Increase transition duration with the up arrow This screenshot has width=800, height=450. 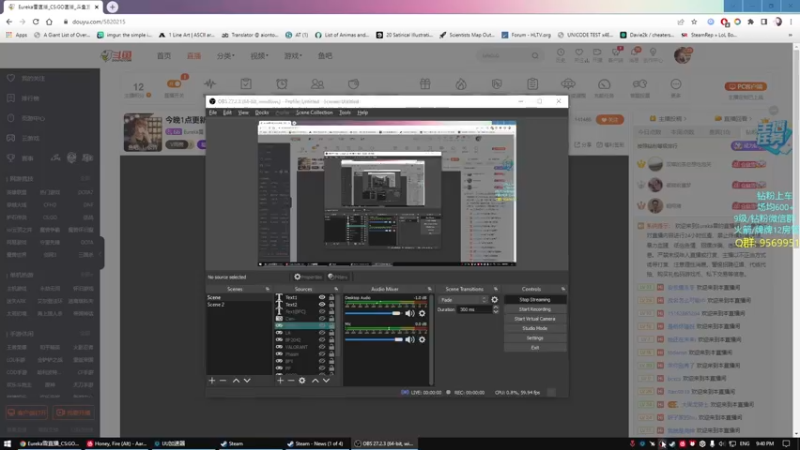coord(495,308)
